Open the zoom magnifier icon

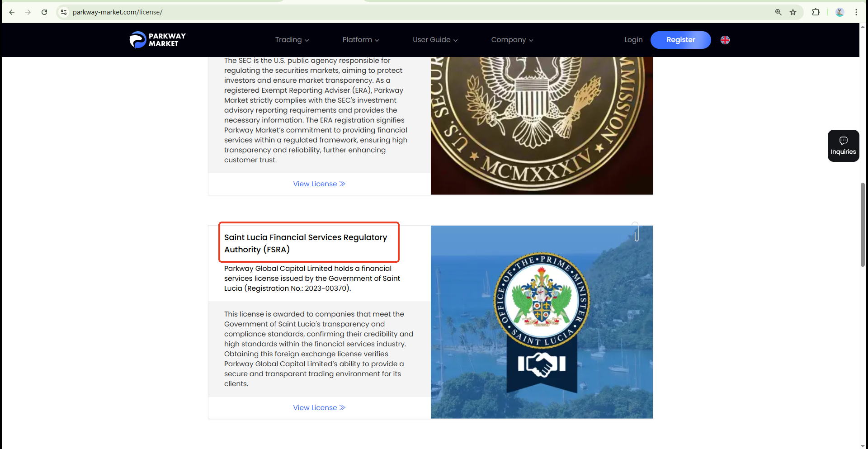click(778, 12)
